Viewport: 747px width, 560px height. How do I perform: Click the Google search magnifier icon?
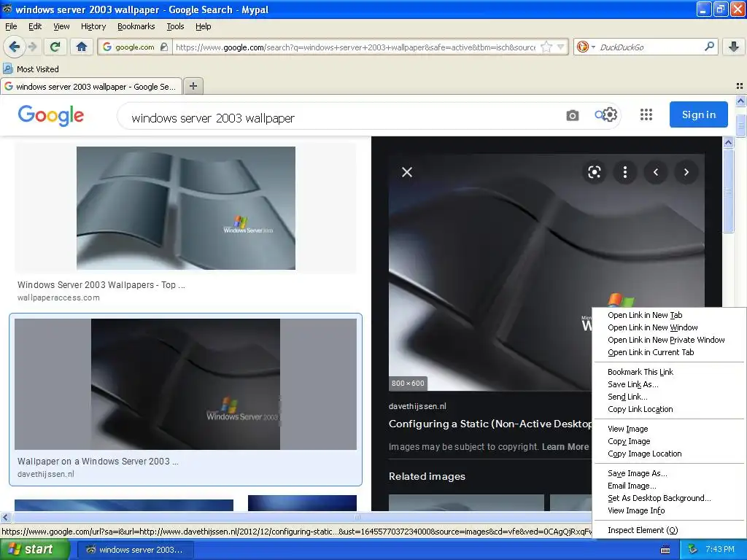598,114
